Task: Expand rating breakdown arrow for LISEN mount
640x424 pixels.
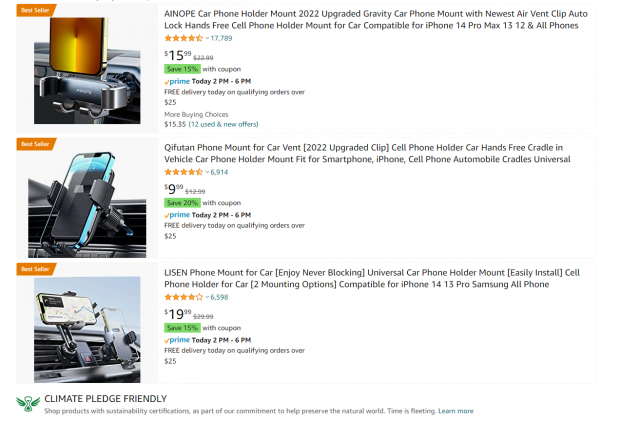Action: (x=206, y=297)
